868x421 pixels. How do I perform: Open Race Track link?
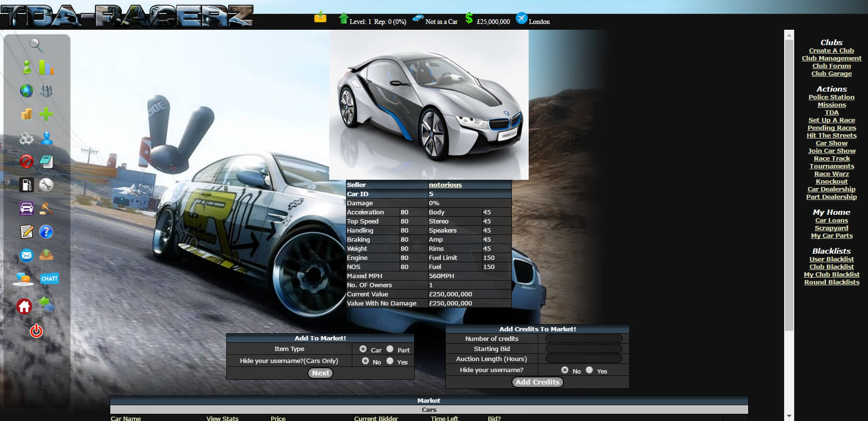pyautogui.click(x=832, y=158)
